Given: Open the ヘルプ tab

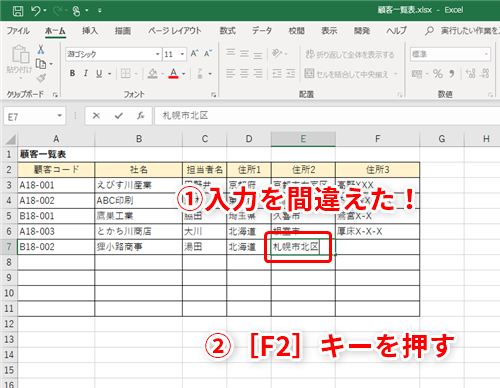Looking at the screenshot, I should click(396, 31).
